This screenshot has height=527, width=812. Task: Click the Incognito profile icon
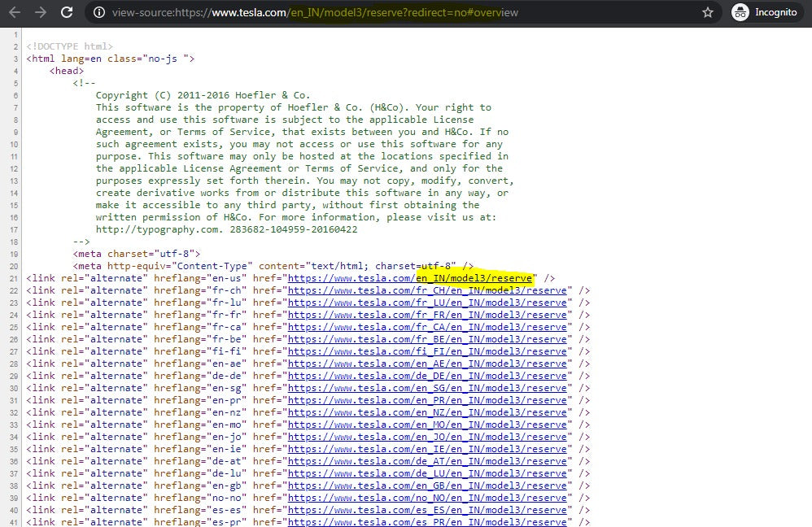pos(740,12)
